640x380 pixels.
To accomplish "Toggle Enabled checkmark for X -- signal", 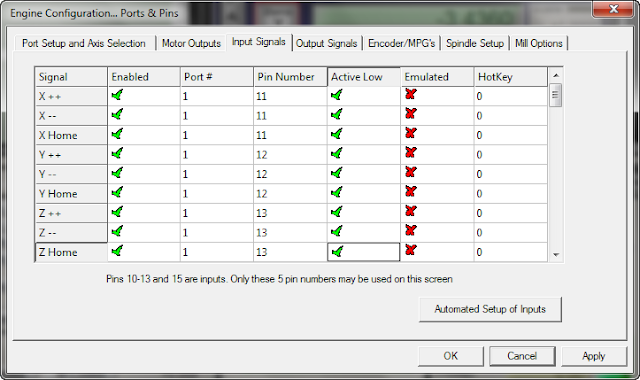I will (117, 115).
